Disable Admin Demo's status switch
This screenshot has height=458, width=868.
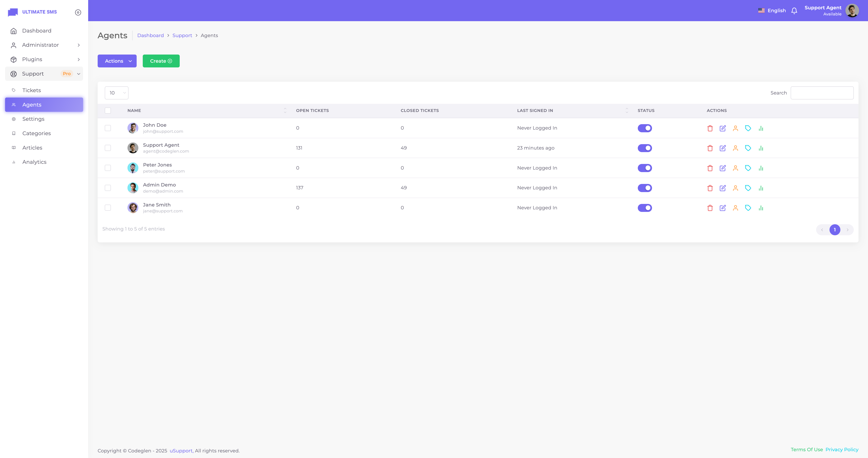pos(645,188)
